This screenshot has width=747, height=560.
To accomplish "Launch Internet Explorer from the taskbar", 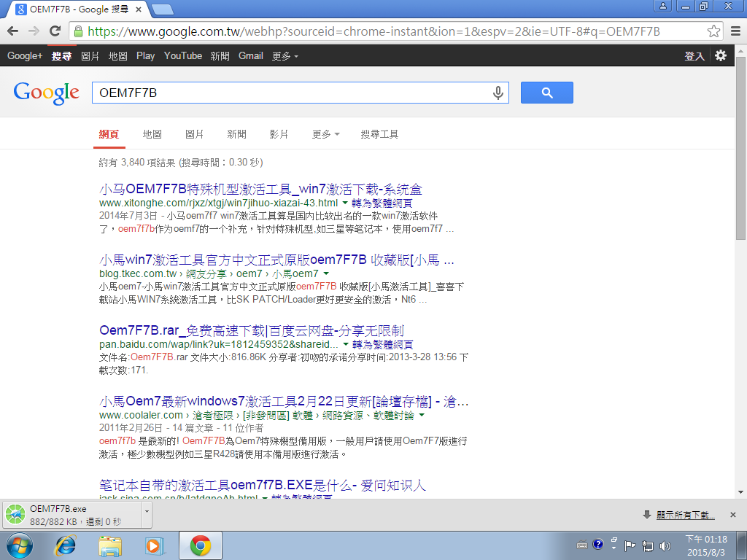I will pyautogui.click(x=65, y=545).
